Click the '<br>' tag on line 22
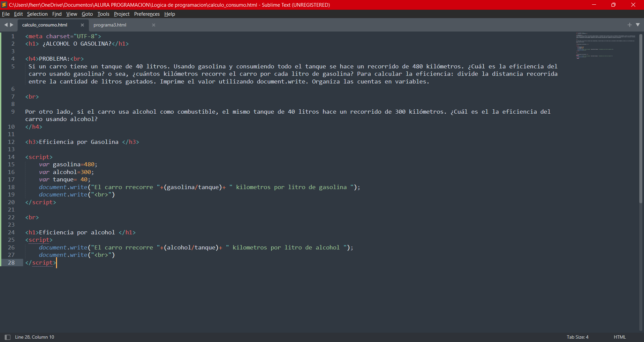 [32, 217]
